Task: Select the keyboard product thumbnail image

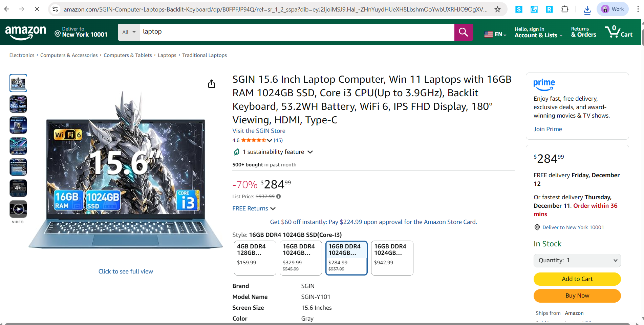Action: tap(18, 167)
